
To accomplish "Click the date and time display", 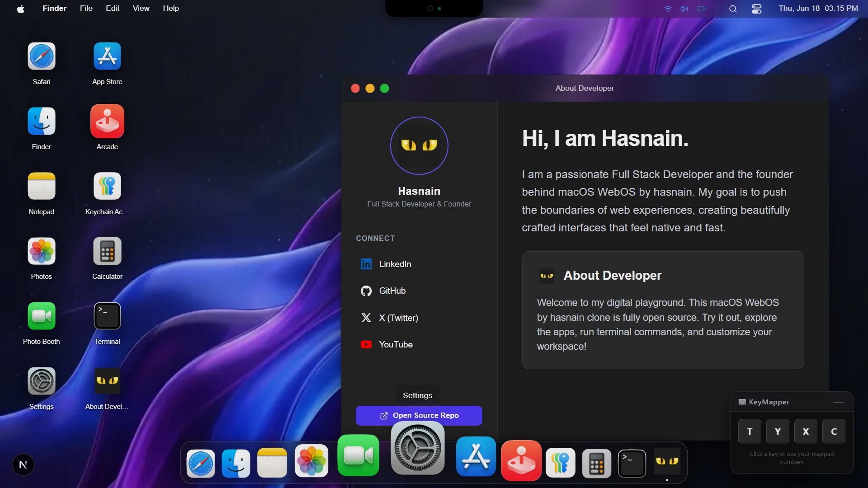I will pos(818,8).
